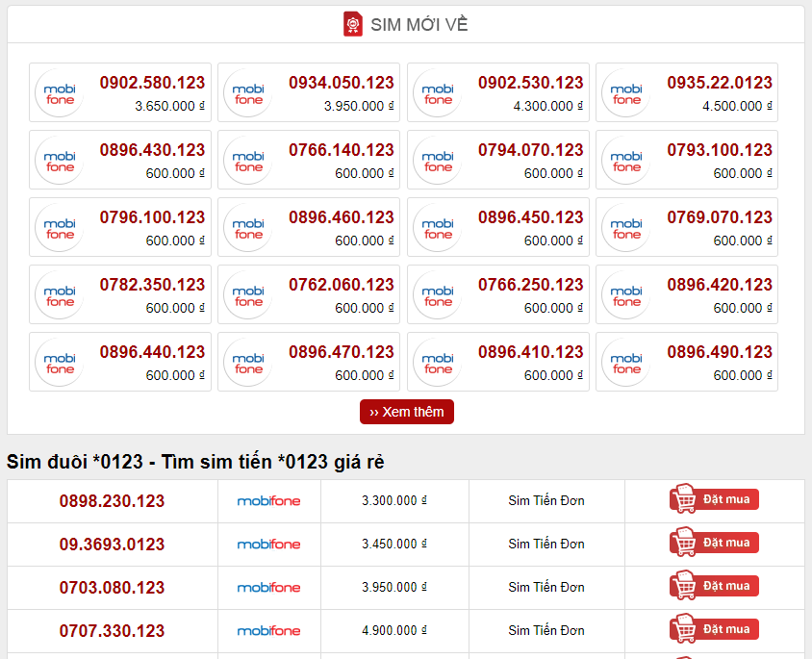Order SIM 09.3693.0123 with Đặt mua
The width and height of the screenshot is (812, 659).
pyautogui.click(x=714, y=543)
